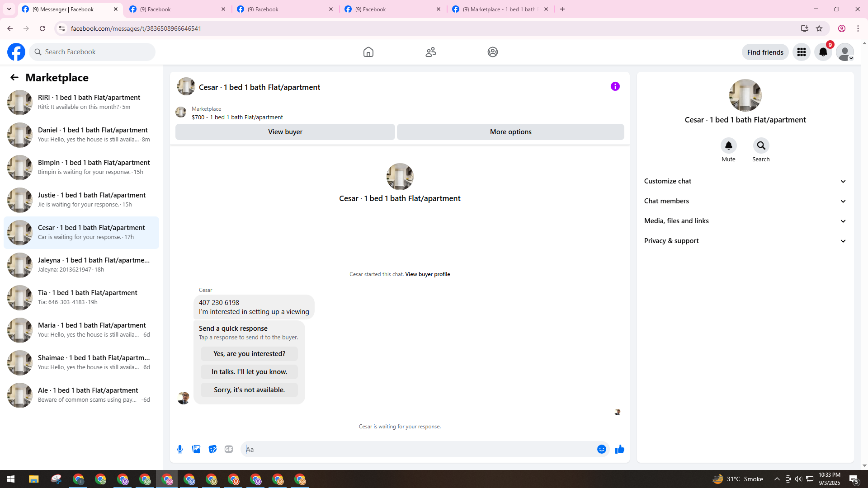Expand Privacy & support section

[745, 241]
